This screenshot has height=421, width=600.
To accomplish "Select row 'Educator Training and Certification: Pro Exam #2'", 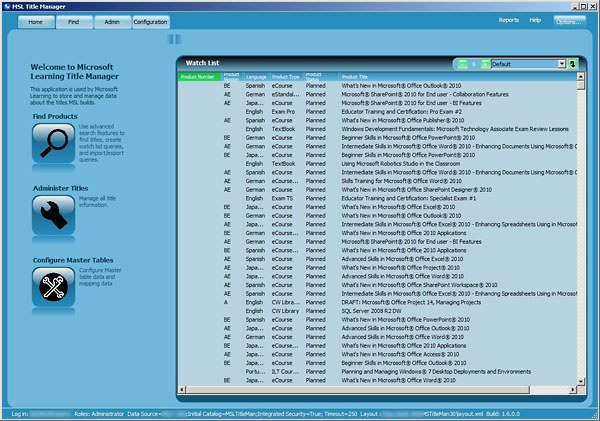I will point(378,112).
